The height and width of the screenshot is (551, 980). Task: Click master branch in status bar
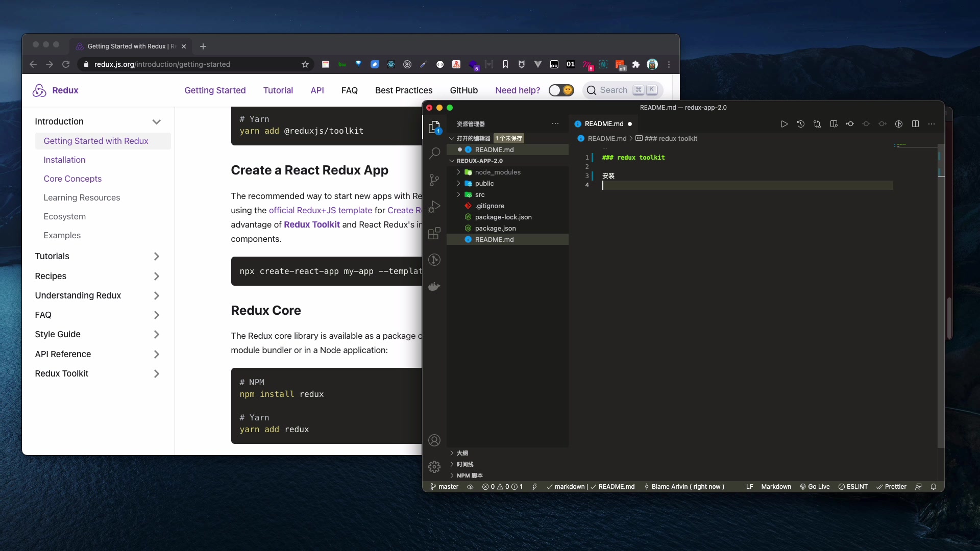[x=444, y=487]
